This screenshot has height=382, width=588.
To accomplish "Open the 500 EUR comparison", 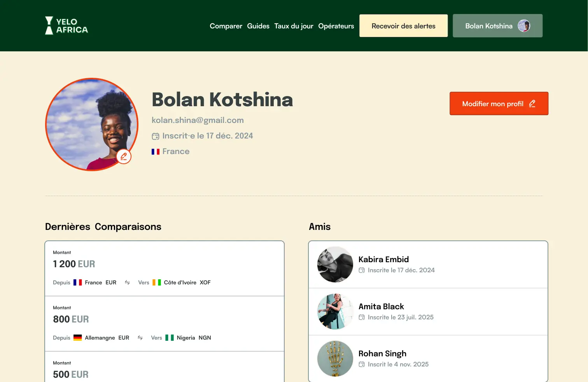I will [164, 367].
